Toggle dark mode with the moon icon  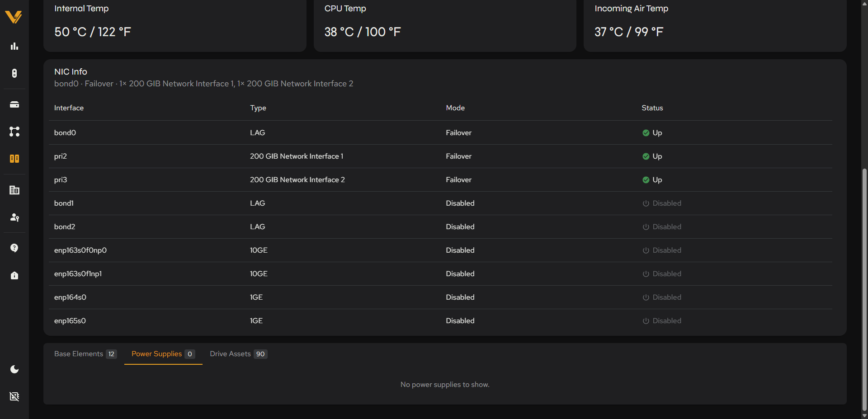click(14, 369)
